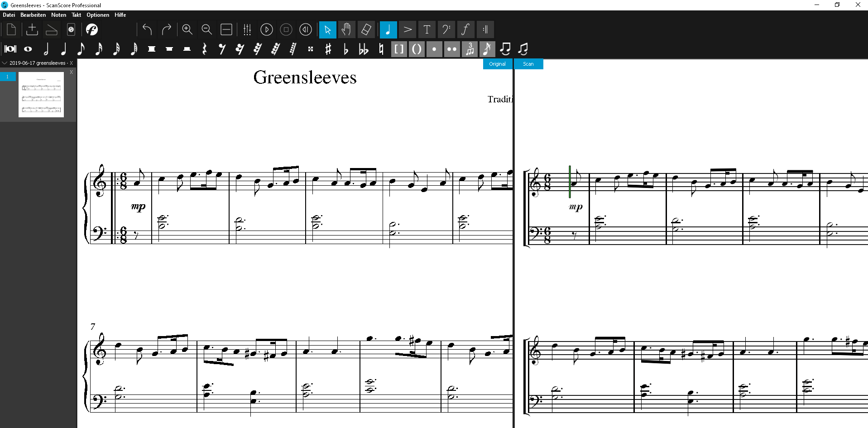This screenshot has height=428, width=868.
Task: Click the undo arrow icon
Action: coord(147,29)
